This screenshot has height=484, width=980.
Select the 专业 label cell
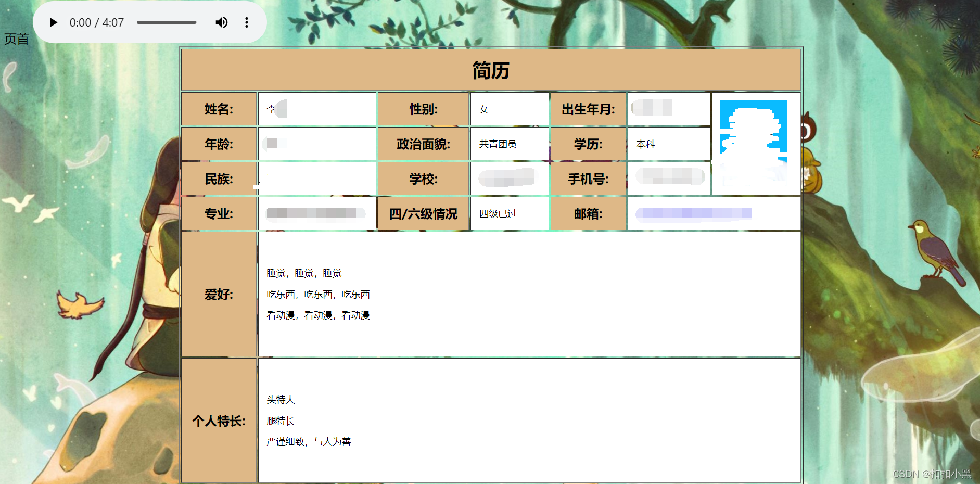coord(219,213)
